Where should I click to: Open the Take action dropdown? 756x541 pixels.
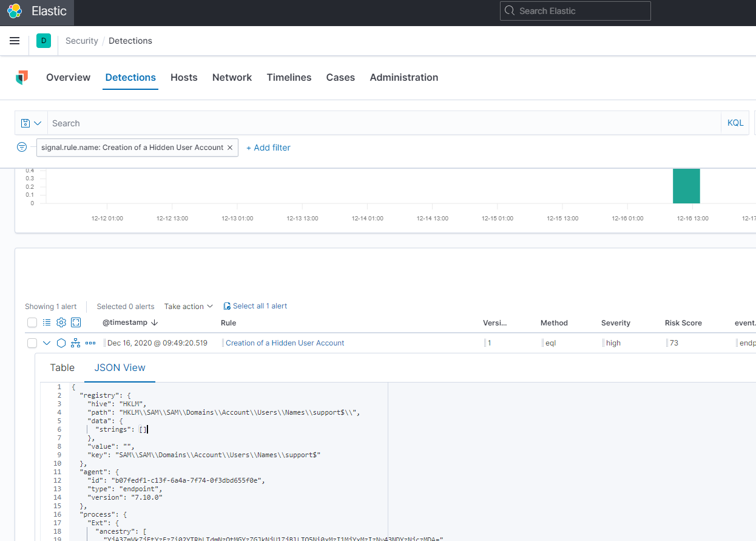tap(189, 306)
